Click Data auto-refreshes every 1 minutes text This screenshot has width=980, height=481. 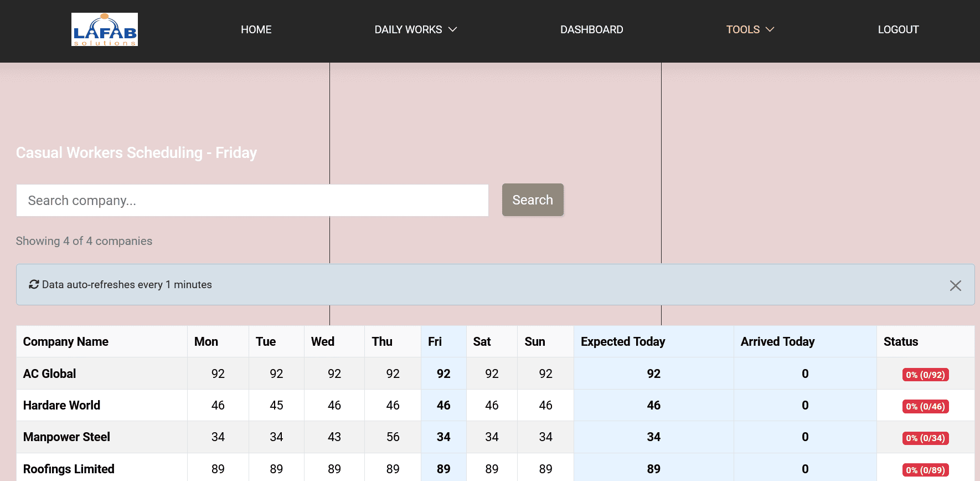(x=127, y=284)
